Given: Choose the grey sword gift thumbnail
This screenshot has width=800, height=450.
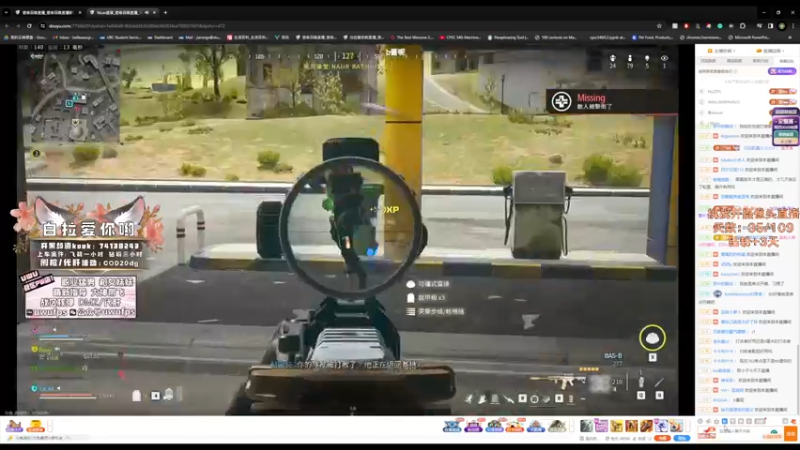Looking at the screenshot, I should pos(586,426).
